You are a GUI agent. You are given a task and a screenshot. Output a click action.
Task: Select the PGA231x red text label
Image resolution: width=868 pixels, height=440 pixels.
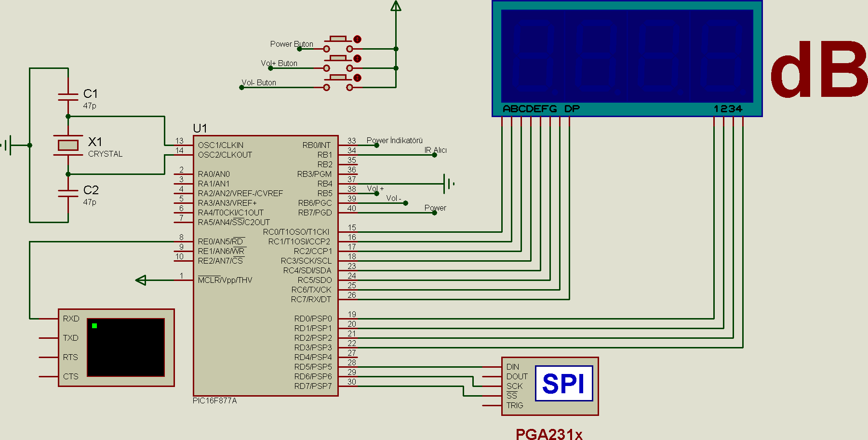click(x=549, y=434)
